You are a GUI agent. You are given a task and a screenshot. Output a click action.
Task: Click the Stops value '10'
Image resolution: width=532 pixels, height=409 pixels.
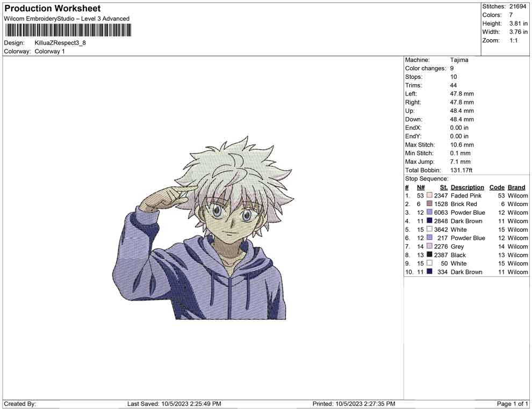click(454, 77)
